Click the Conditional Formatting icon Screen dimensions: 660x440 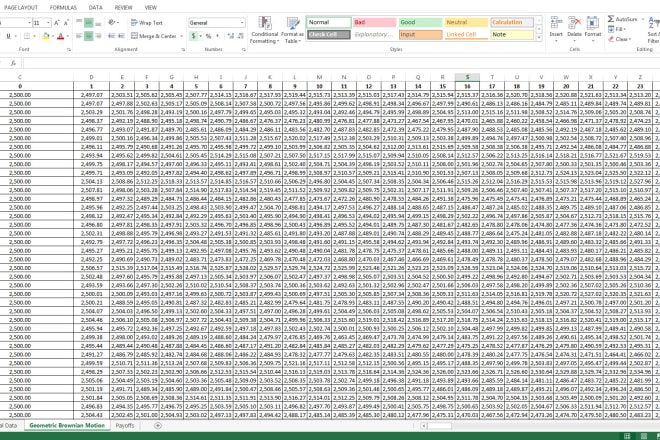tap(265, 25)
